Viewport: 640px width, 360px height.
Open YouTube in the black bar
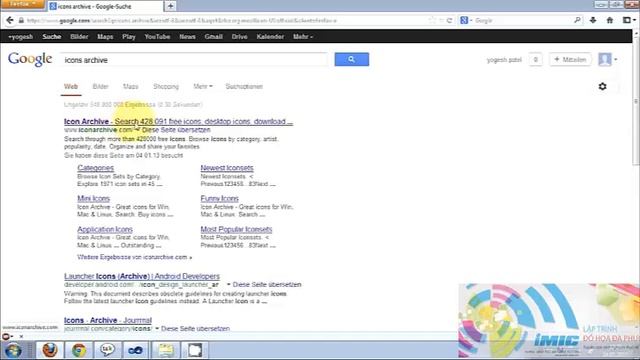point(157,37)
